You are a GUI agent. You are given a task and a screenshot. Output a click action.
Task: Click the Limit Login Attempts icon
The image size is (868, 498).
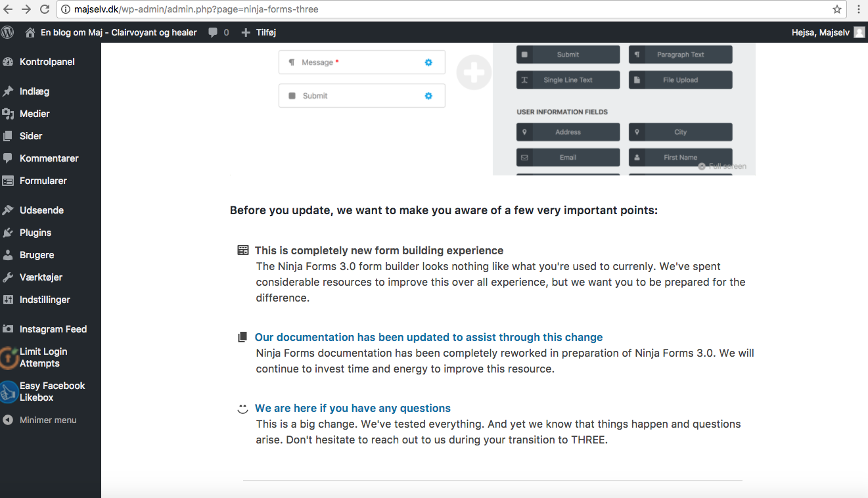click(x=8, y=357)
